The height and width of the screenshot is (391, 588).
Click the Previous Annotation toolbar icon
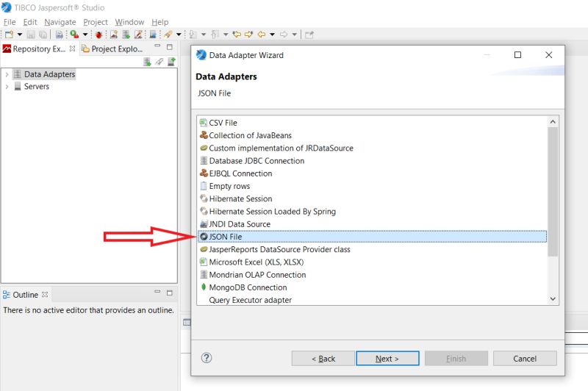point(215,35)
